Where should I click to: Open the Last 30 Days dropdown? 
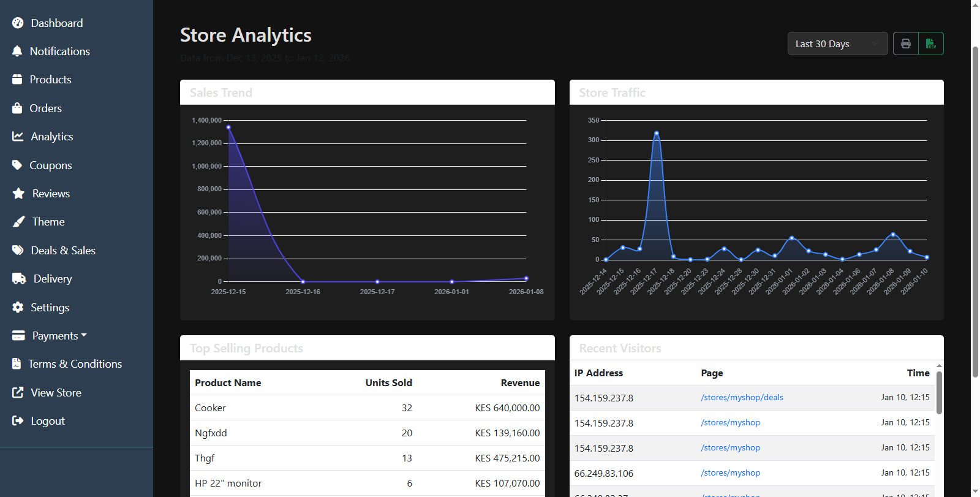[837, 44]
